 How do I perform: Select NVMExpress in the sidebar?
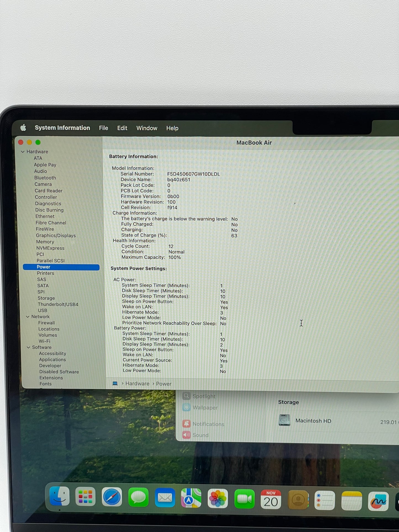point(50,248)
